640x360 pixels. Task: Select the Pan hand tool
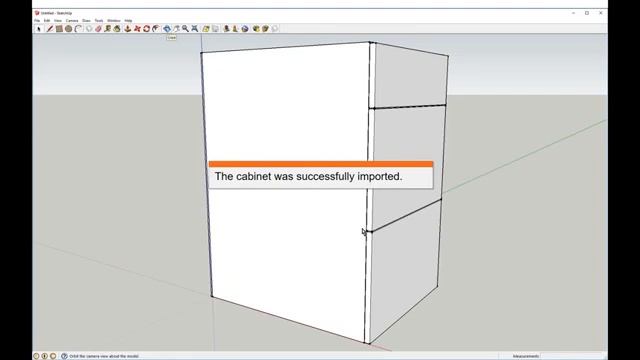click(x=176, y=29)
